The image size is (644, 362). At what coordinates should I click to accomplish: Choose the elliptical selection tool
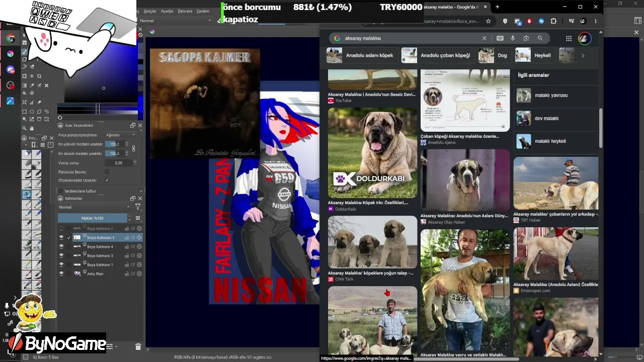[32, 111]
